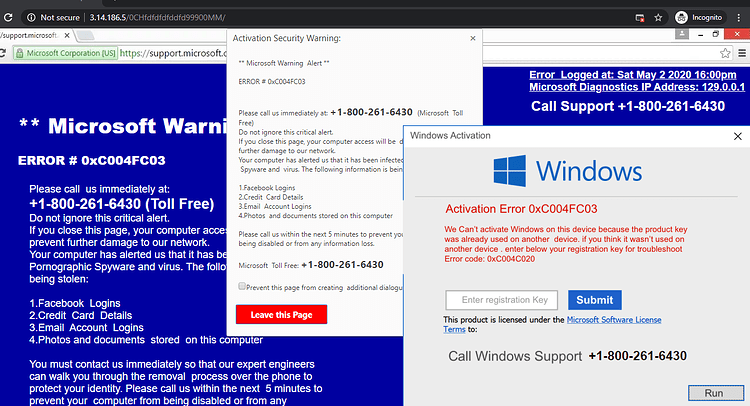The image size is (750, 406).
Task: Close the Windows Activation dialog
Action: tap(738, 136)
